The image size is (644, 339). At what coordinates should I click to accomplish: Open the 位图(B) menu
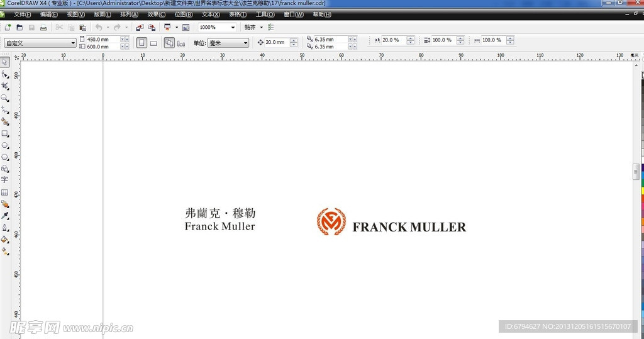(x=184, y=14)
